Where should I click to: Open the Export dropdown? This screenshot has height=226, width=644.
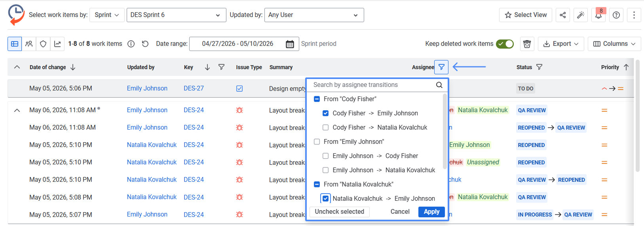pos(561,44)
